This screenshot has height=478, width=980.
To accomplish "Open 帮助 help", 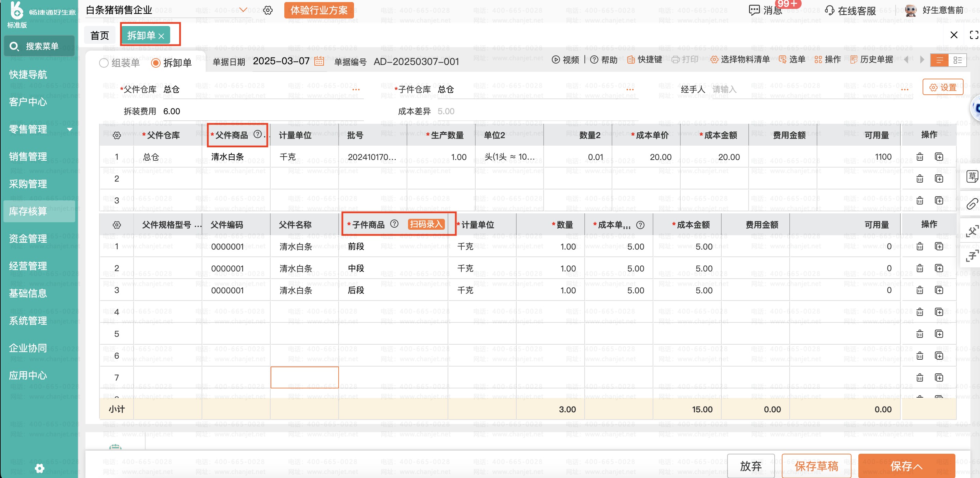I will [x=604, y=59].
